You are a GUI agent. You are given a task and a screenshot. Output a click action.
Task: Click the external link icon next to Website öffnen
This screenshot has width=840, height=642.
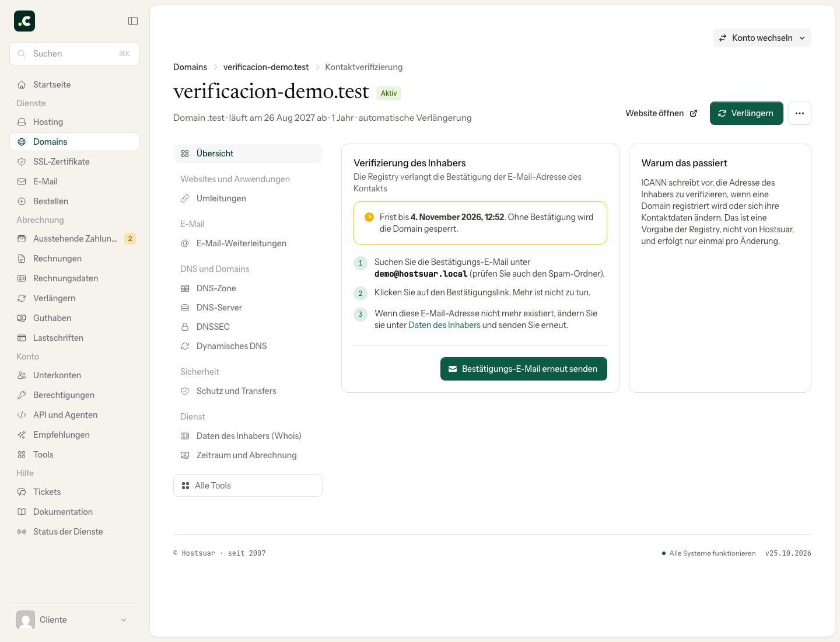click(x=694, y=113)
